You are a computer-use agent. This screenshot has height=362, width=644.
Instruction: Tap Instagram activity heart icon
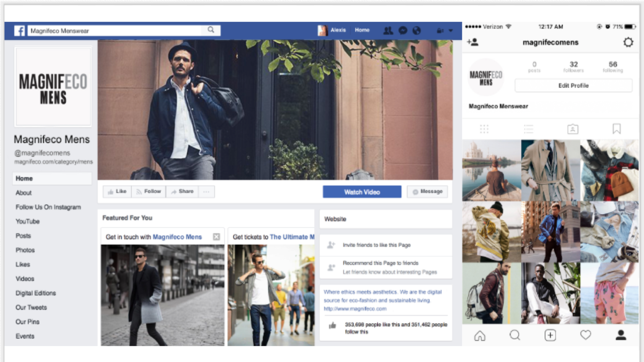(586, 335)
